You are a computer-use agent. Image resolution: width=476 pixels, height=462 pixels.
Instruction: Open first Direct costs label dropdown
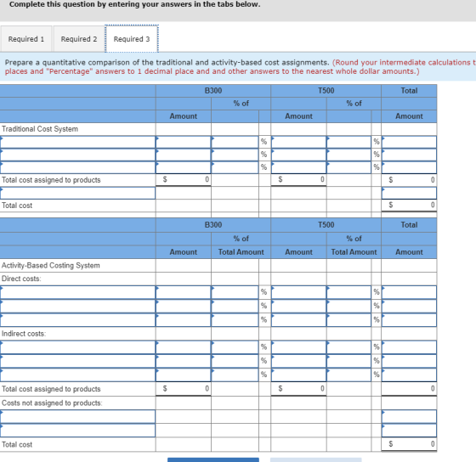pyautogui.click(x=77, y=292)
